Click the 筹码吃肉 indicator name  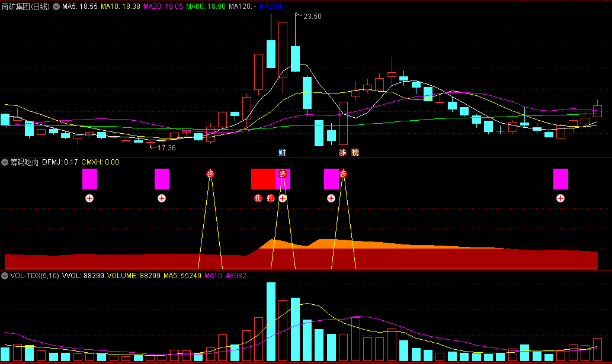[x=24, y=162]
